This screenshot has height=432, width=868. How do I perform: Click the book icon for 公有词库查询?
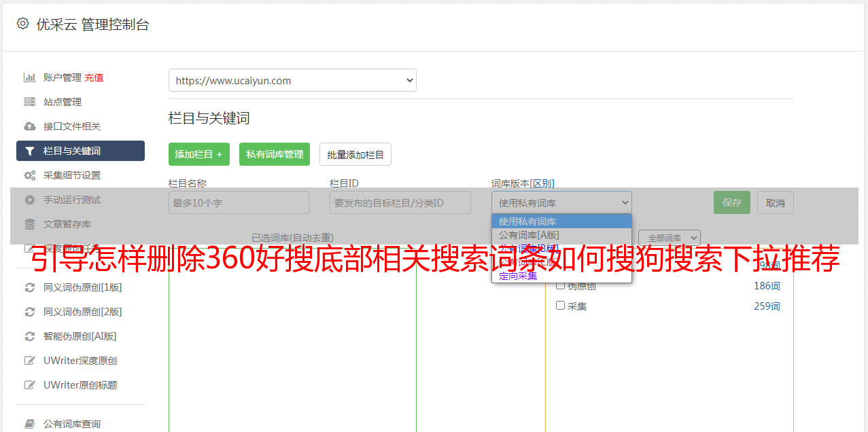pyautogui.click(x=30, y=424)
